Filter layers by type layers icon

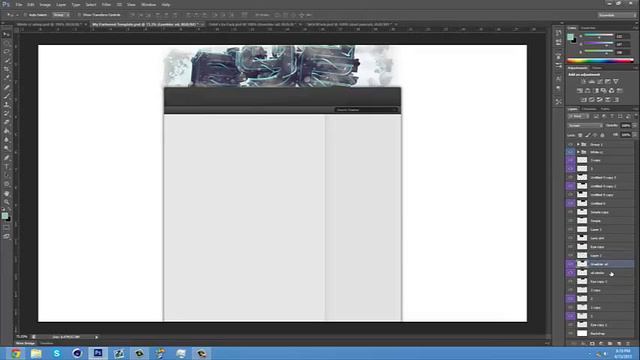[x=612, y=117]
